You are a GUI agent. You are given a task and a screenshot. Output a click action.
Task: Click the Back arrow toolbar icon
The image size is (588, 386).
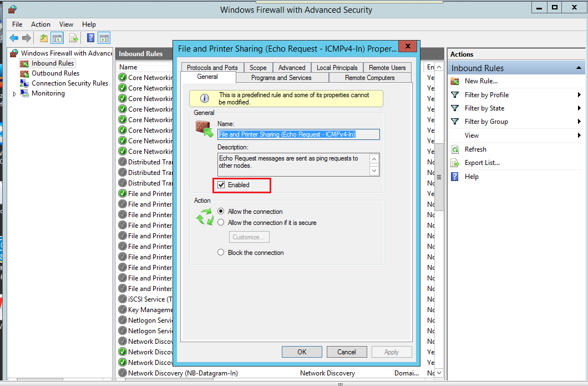click(x=14, y=38)
